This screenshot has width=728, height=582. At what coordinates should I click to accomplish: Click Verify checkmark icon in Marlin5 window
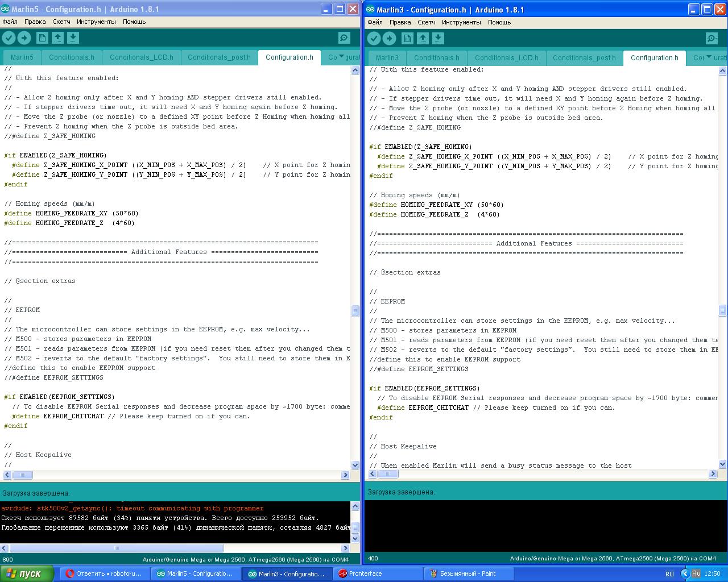click(9, 38)
